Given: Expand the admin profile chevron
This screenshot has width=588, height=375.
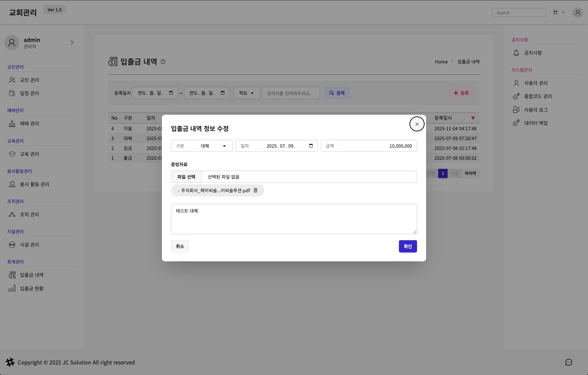Looking at the screenshot, I should (x=72, y=43).
